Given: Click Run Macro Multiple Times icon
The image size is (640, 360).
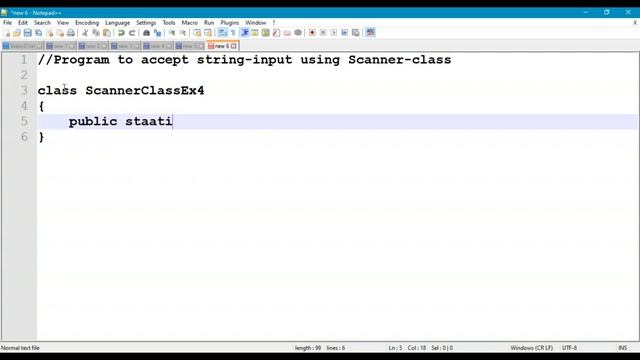Looking at the screenshot, I should pos(344,33).
